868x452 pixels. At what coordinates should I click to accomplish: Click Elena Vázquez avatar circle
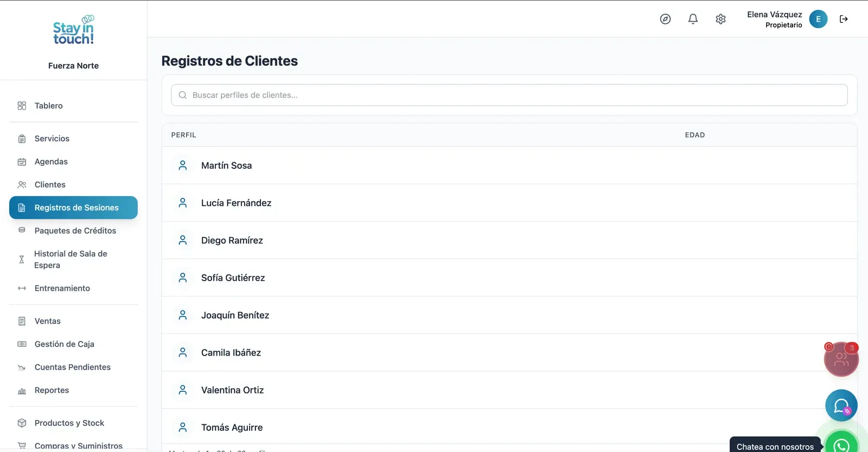tap(818, 19)
